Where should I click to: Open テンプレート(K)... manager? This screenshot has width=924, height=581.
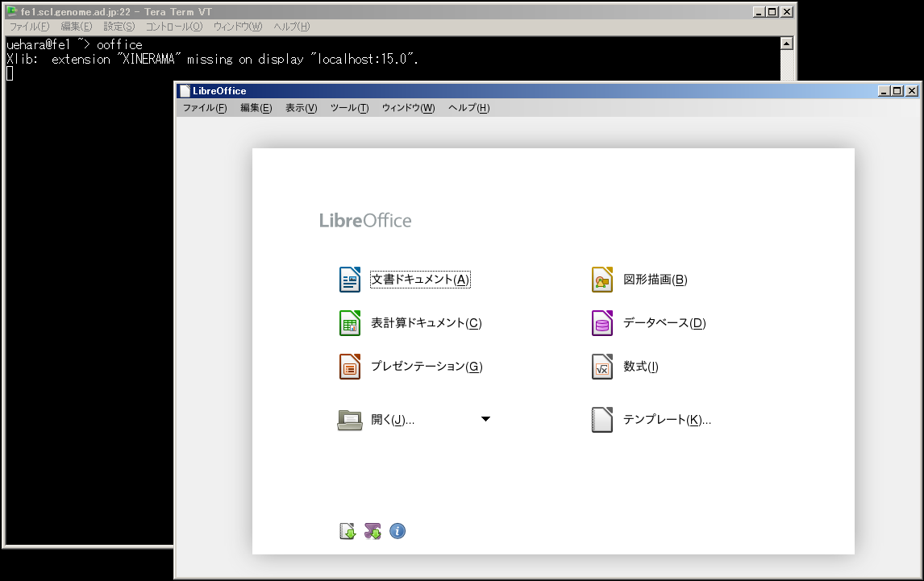[667, 420]
